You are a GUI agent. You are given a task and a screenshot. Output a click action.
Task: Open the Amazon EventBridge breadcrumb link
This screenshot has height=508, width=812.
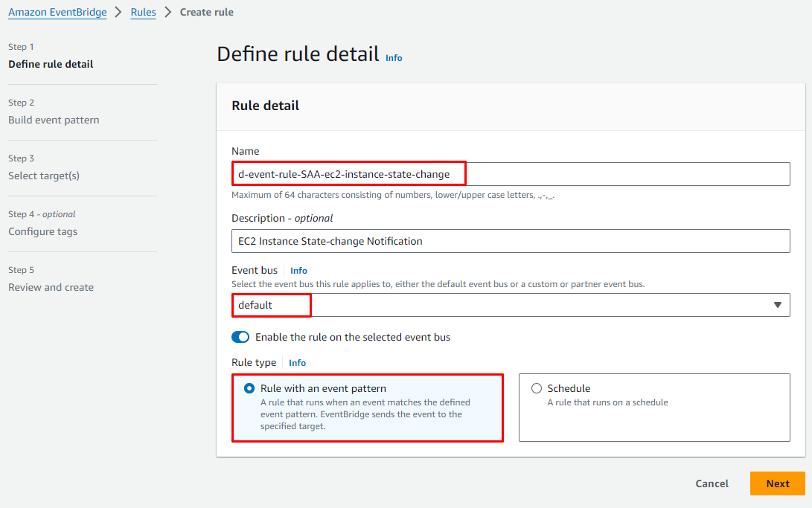click(57, 12)
